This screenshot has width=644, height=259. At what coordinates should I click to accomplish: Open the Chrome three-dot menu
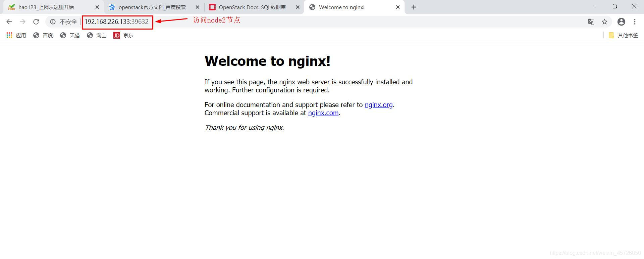click(x=635, y=22)
